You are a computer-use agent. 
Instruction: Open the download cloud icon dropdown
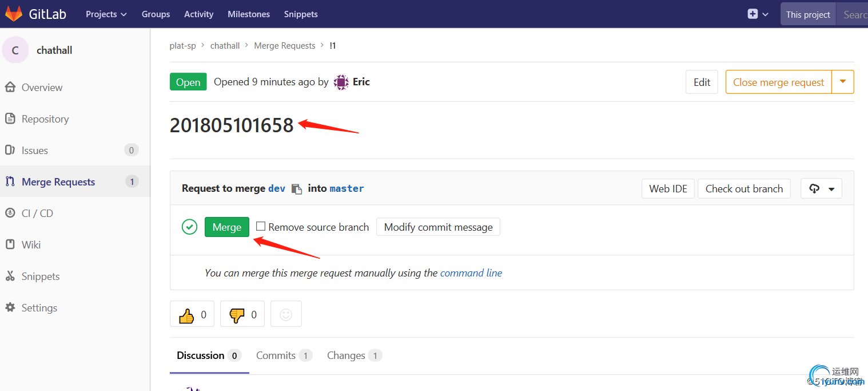(x=821, y=189)
